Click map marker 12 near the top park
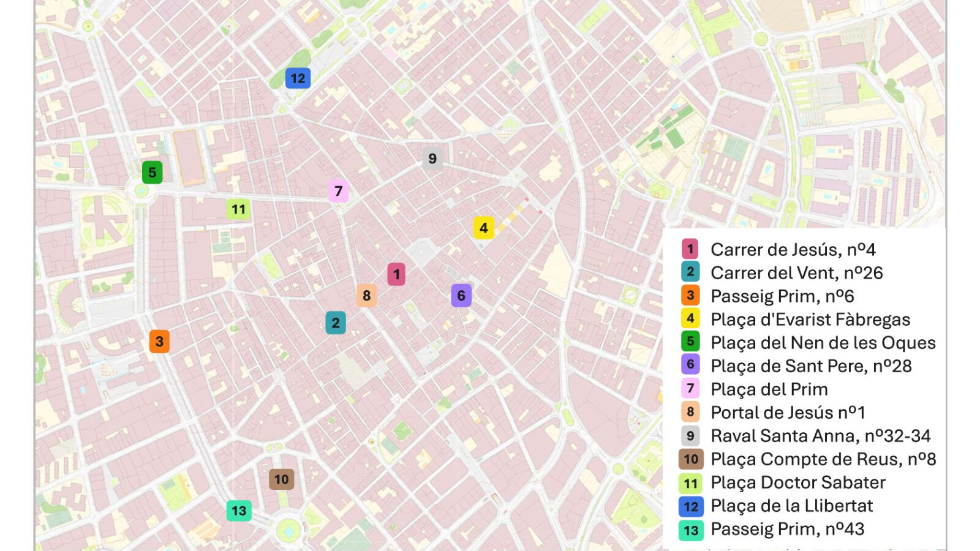The image size is (980, 551). click(x=298, y=78)
